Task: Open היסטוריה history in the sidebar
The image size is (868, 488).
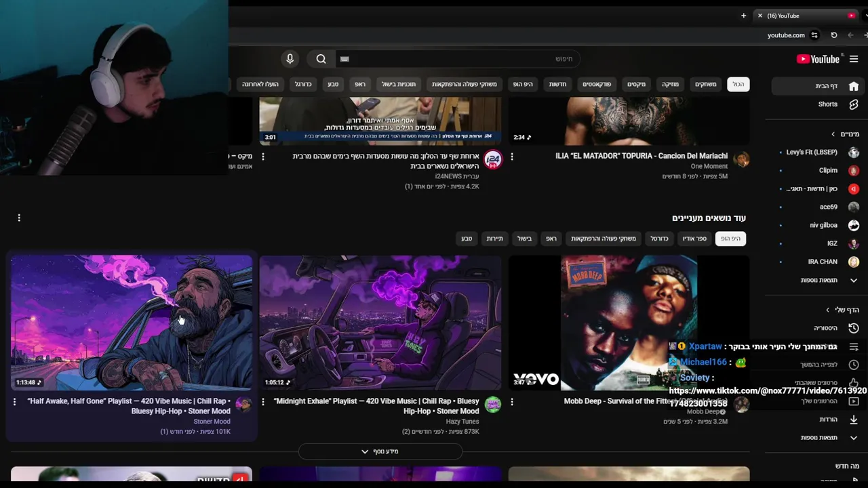Action: (x=817, y=328)
